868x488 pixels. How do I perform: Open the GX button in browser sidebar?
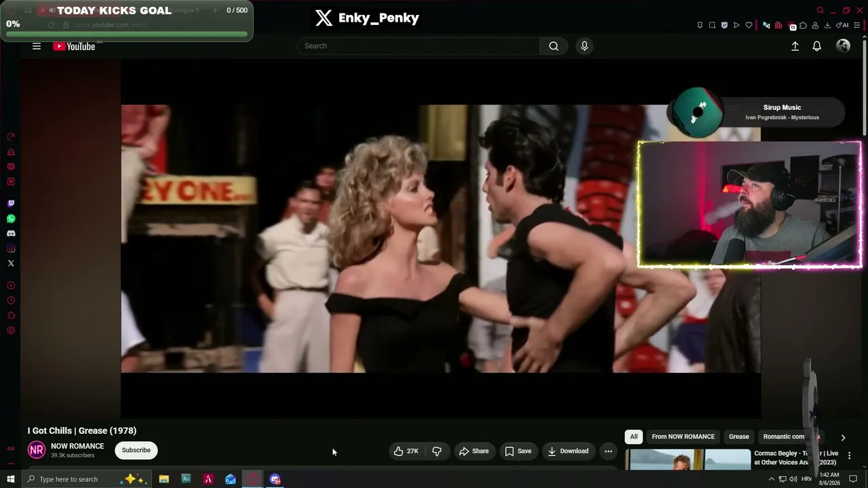11,449
